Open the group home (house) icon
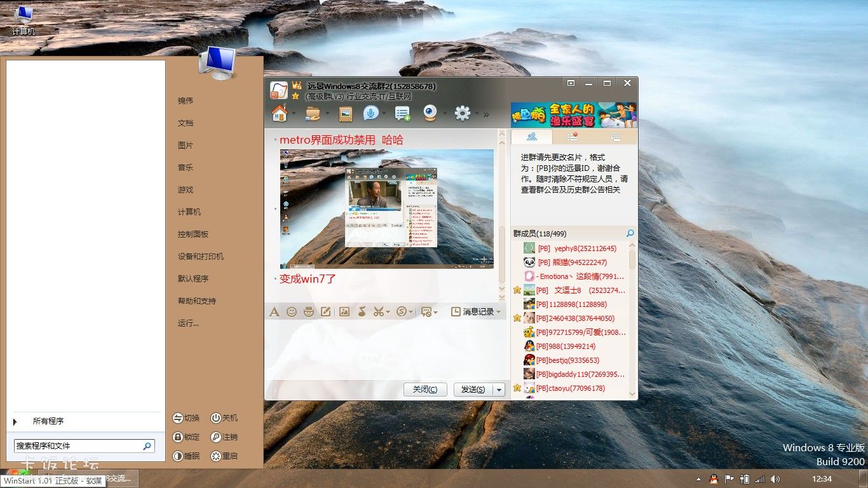 [279, 114]
